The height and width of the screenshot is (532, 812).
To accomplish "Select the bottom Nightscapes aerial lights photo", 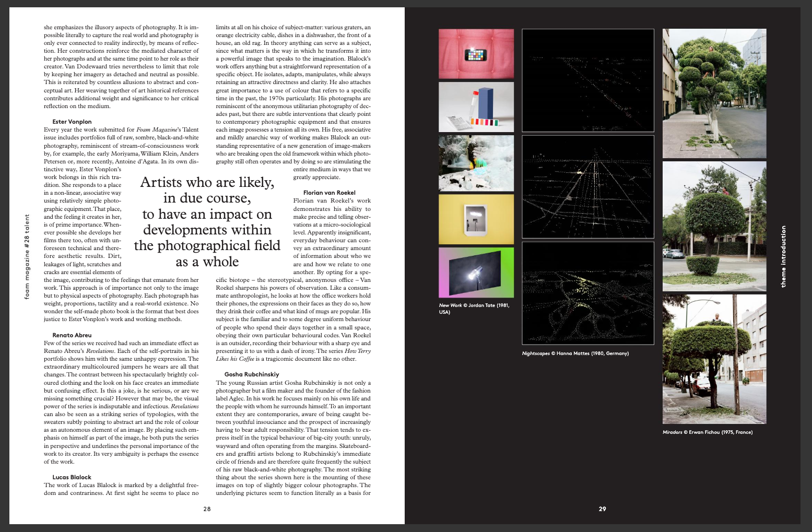I will point(587,293).
